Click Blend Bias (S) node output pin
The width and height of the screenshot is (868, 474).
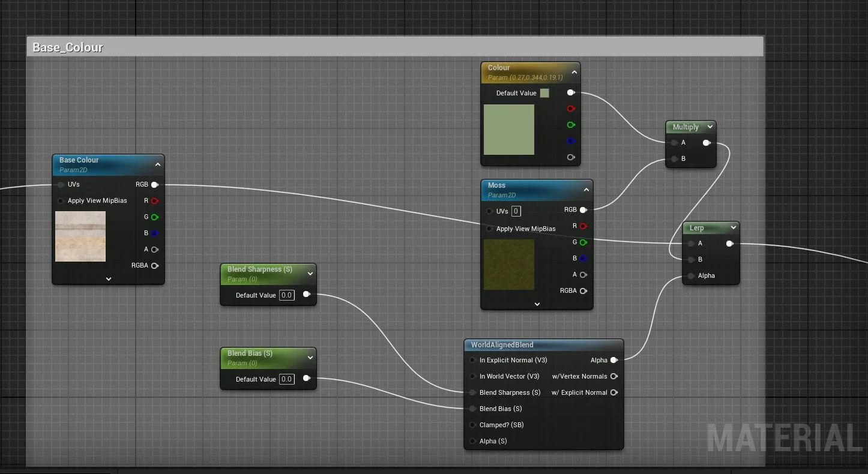[x=306, y=379]
